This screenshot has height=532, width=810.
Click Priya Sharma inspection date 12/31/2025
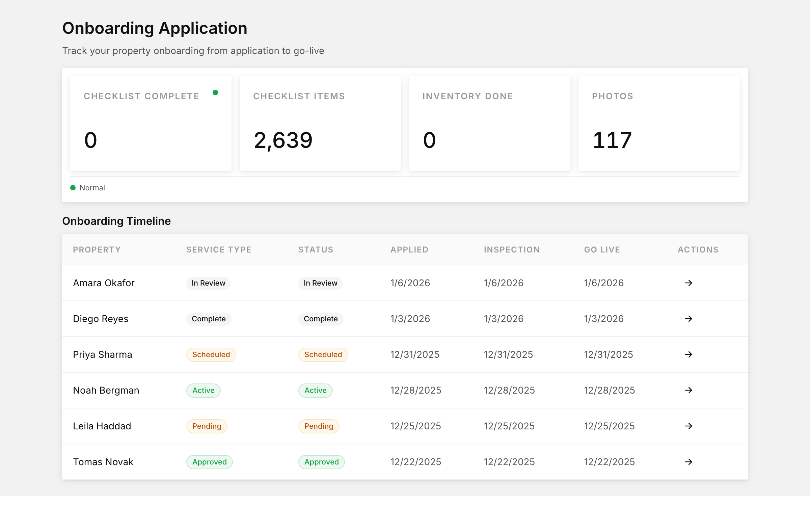tap(509, 354)
